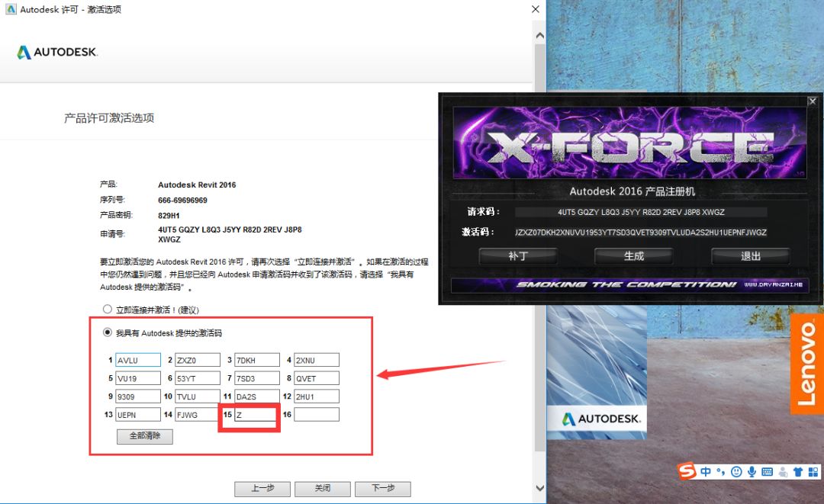Go back with the 上一步 button
The width and height of the screenshot is (824, 504).
point(262,488)
